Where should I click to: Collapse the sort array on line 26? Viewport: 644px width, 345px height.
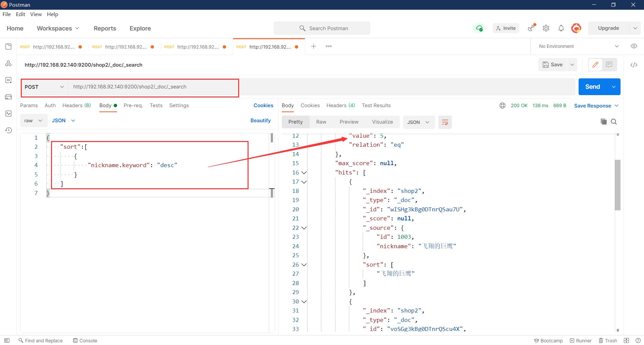[304, 265]
